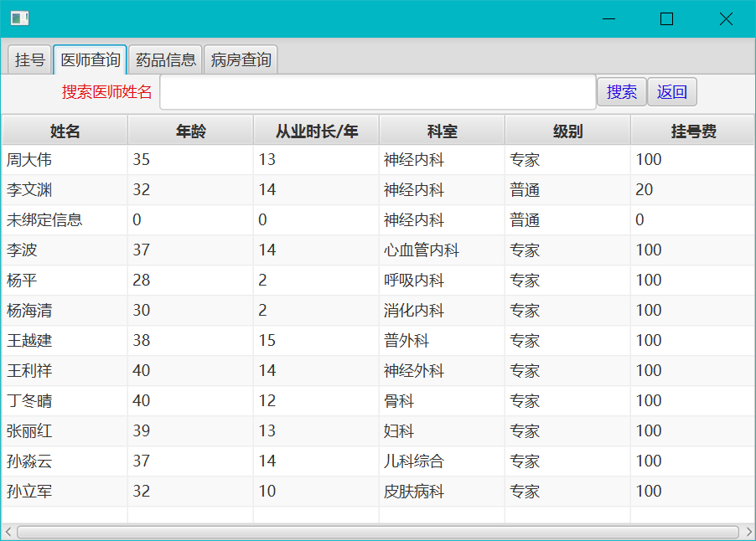Click experience value 15 in 王越建's row
756x541 pixels.
click(316, 341)
